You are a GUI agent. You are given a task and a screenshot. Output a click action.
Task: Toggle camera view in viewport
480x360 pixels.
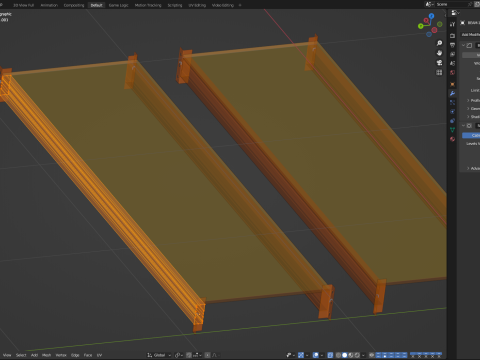[439, 63]
